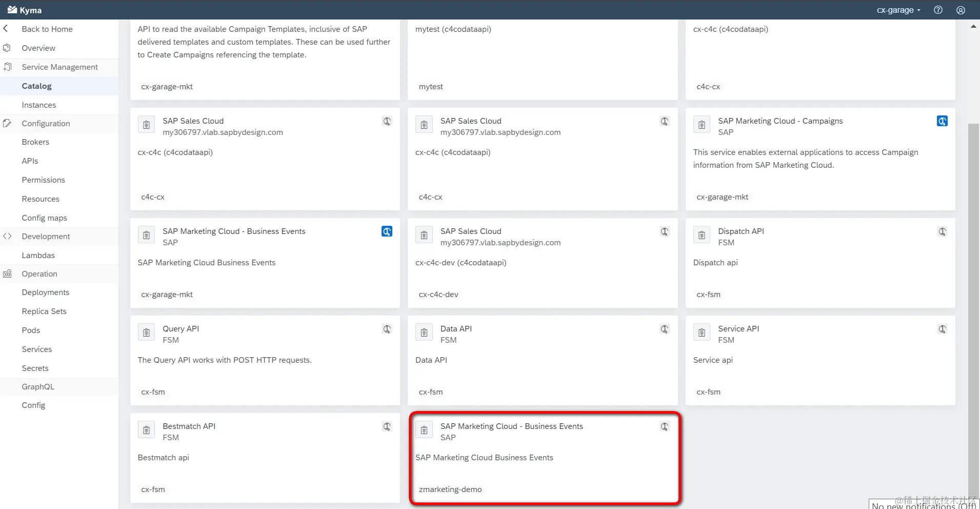The width and height of the screenshot is (980, 509).
Task: Click the Kyma logo in the header
Action: pos(24,10)
